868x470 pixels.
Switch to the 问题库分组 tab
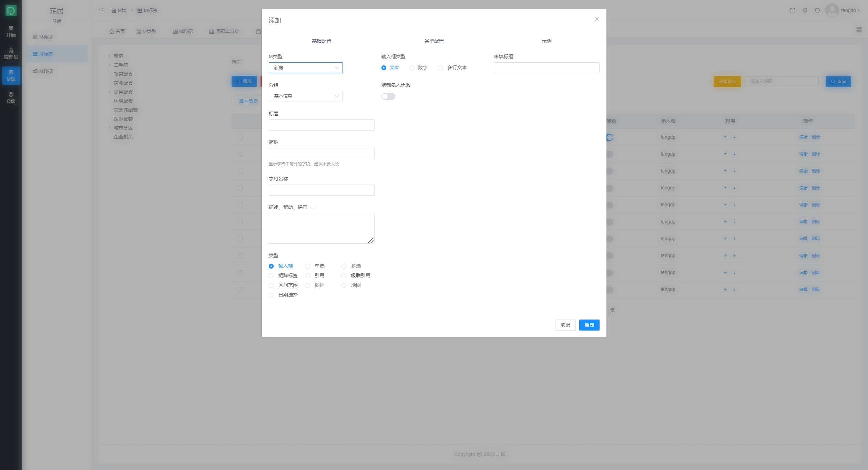click(x=224, y=31)
